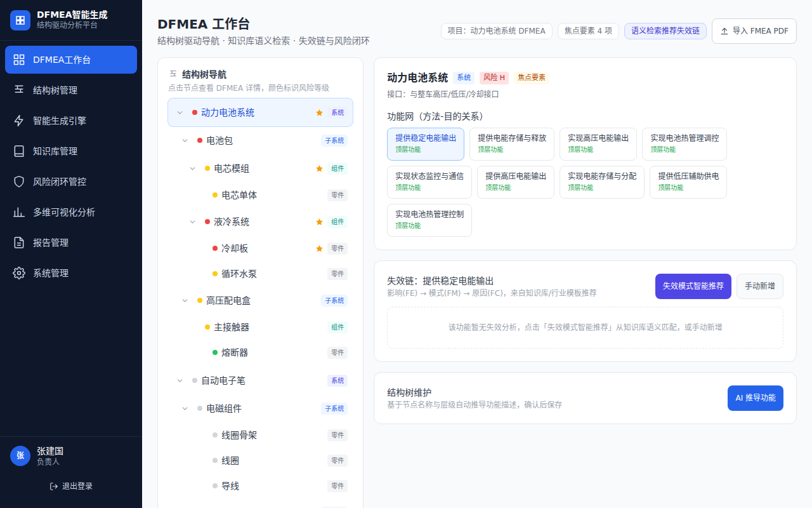Click the AI 推导功能 button
This screenshot has width=812, height=508.
coord(756,398)
